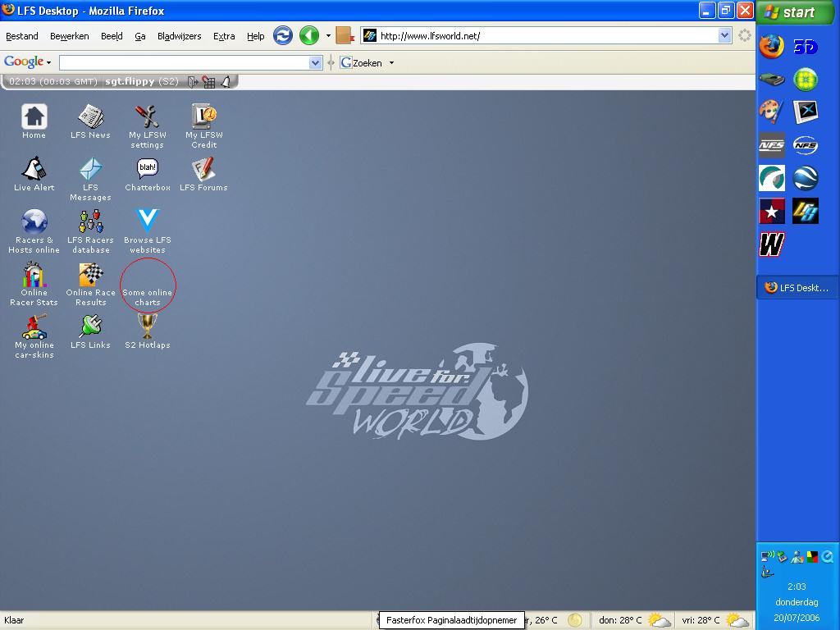Open the Bewerken menu

[69, 36]
